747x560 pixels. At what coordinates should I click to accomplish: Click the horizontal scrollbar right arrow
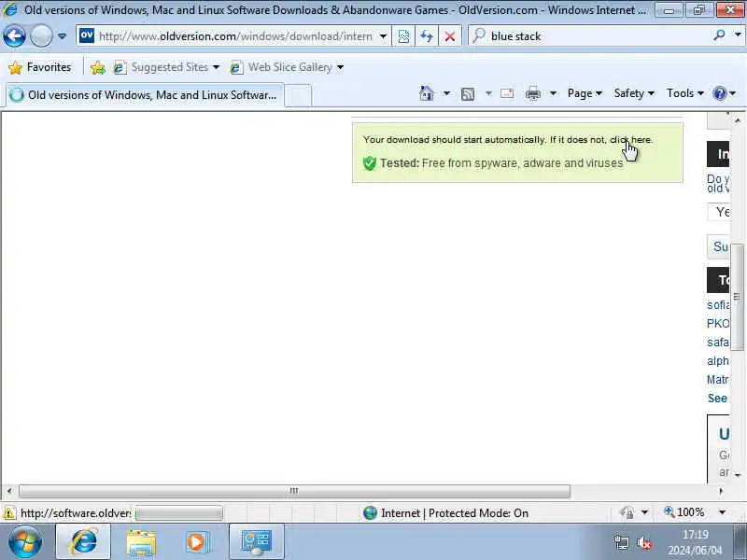721,491
